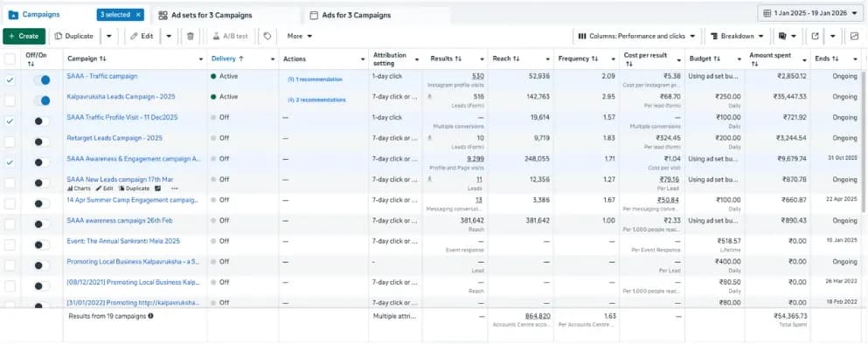This screenshot has width=868, height=344.
Task: Click results value 9,299 for Awareness campaign
Action: coord(475,159)
